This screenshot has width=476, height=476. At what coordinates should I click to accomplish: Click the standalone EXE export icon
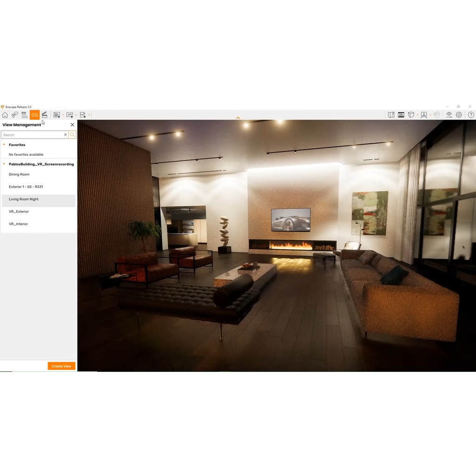(83, 115)
